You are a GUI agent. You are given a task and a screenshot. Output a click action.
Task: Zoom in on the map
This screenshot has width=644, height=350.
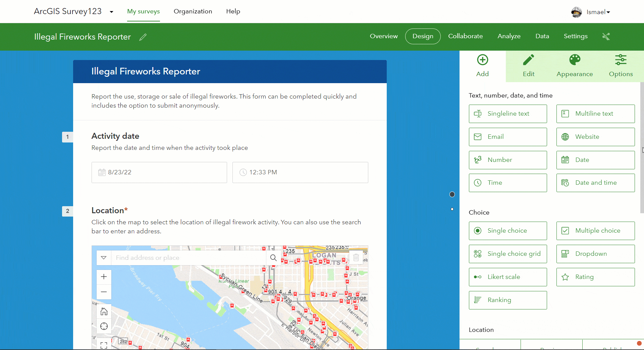pos(104,277)
